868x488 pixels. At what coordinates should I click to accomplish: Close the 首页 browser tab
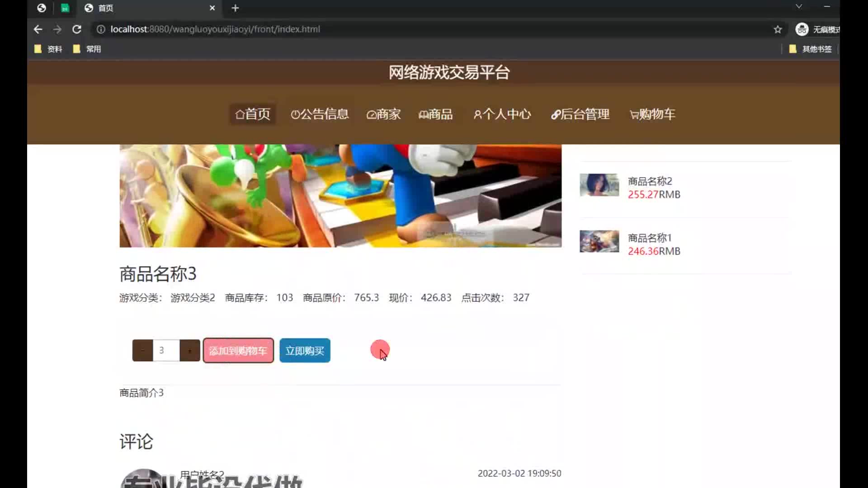pos(212,8)
